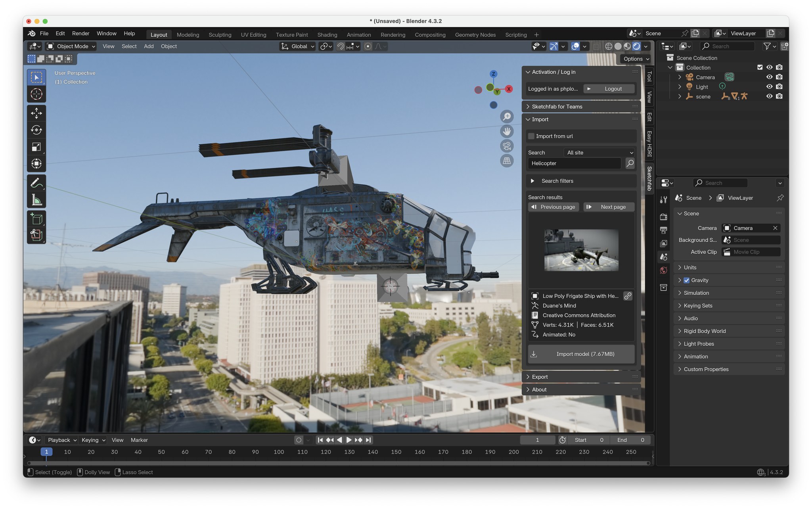Select the Cursor tool
The width and height of the screenshot is (812, 508).
(36, 94)
